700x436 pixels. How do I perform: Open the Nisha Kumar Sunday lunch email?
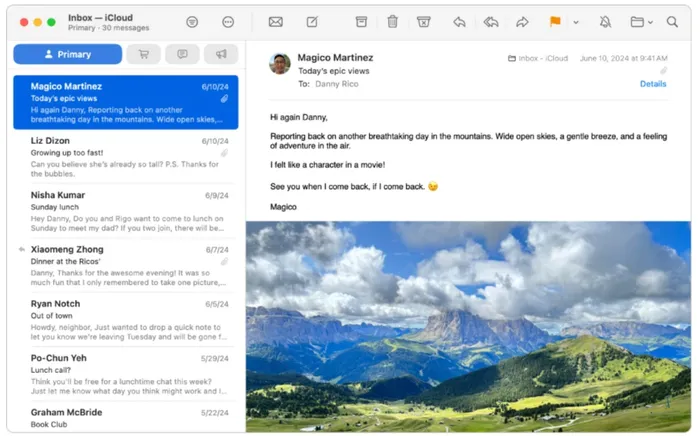click(126, 211)
